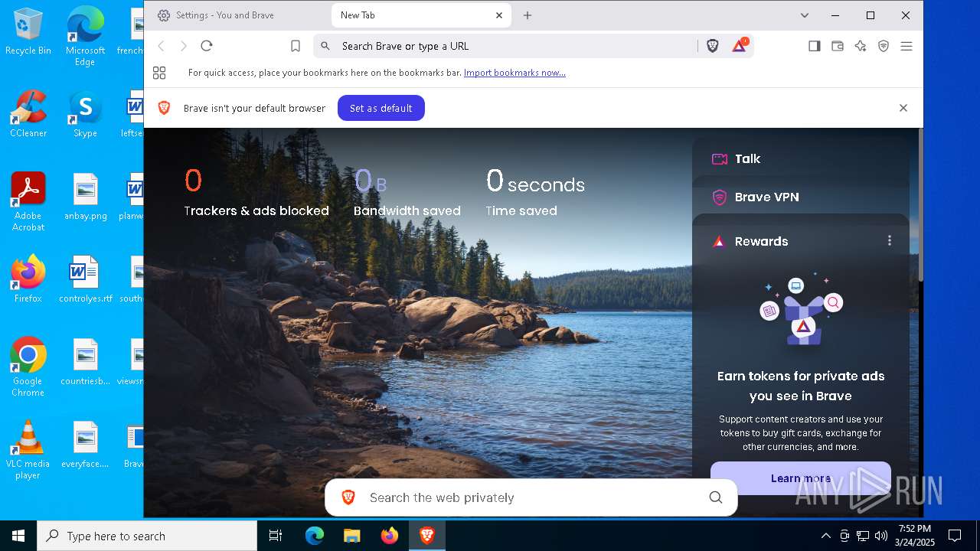Click Windows Start button

[x=18, y=536]
